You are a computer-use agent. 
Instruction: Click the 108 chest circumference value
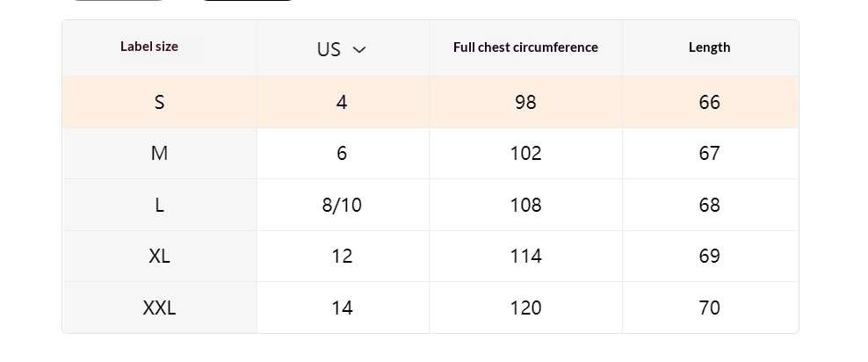point(525,205)
